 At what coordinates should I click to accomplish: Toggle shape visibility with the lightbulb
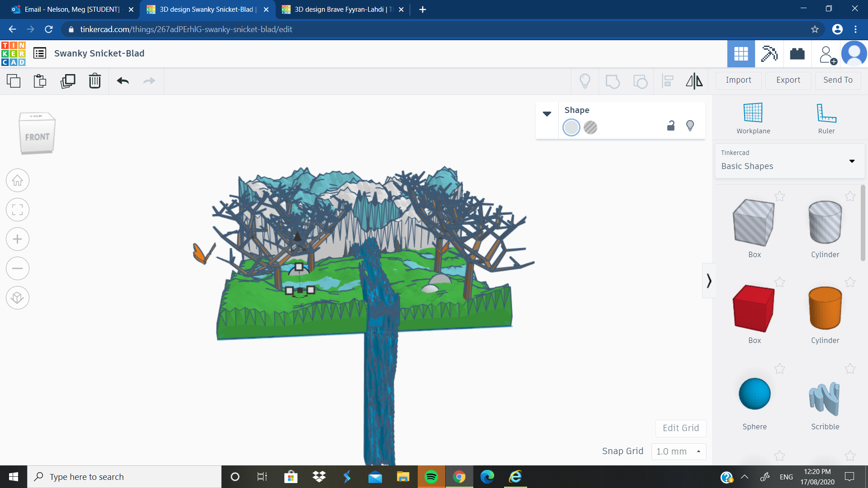(690, 126)
